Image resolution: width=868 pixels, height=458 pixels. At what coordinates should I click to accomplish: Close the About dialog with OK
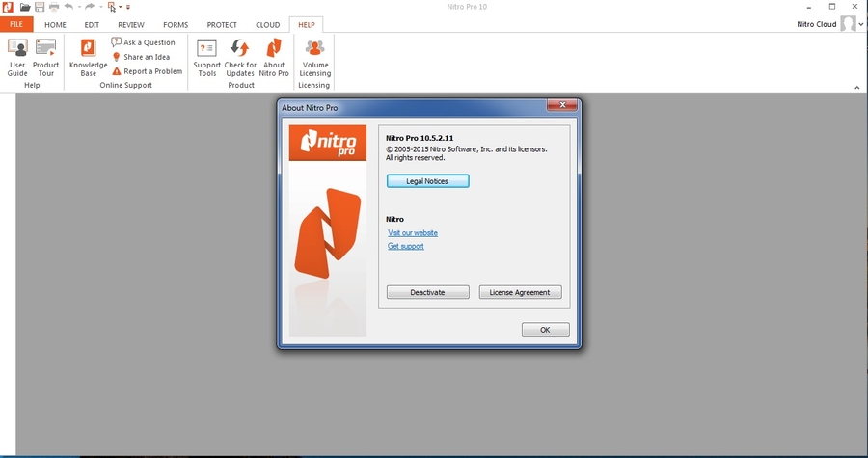pos(545,330)
